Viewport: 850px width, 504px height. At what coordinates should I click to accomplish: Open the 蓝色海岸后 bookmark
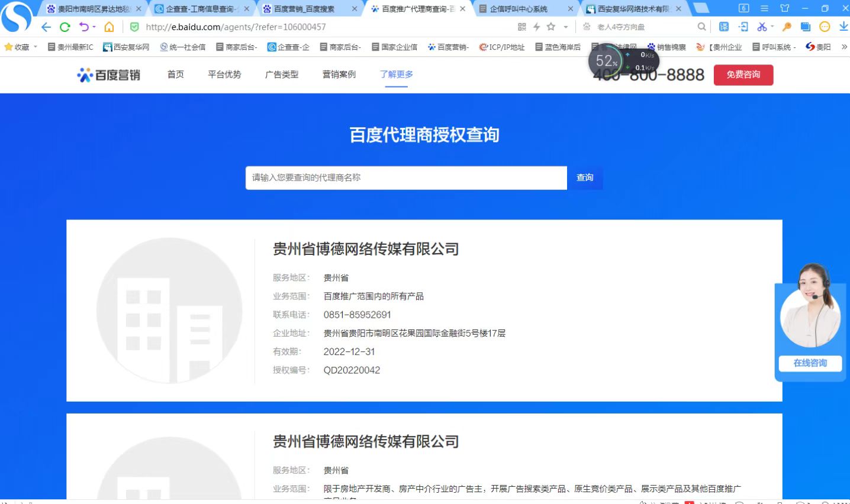(558, 47)
